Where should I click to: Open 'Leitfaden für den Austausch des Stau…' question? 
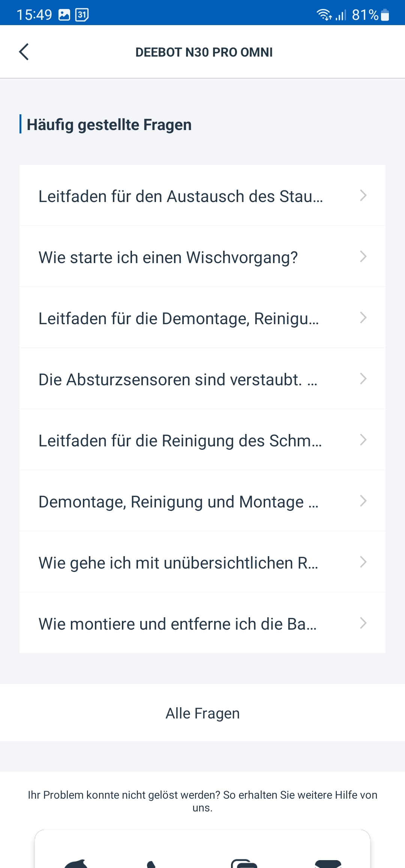(180, 196)
